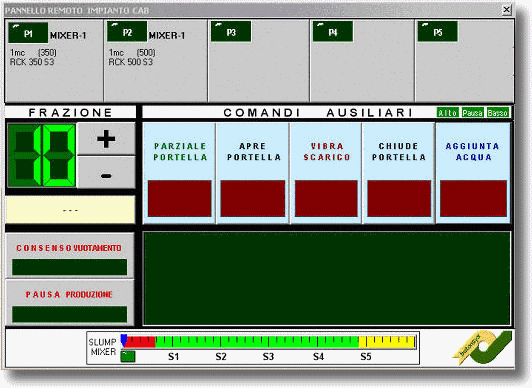Toggle the Basso level indicator

498,113
